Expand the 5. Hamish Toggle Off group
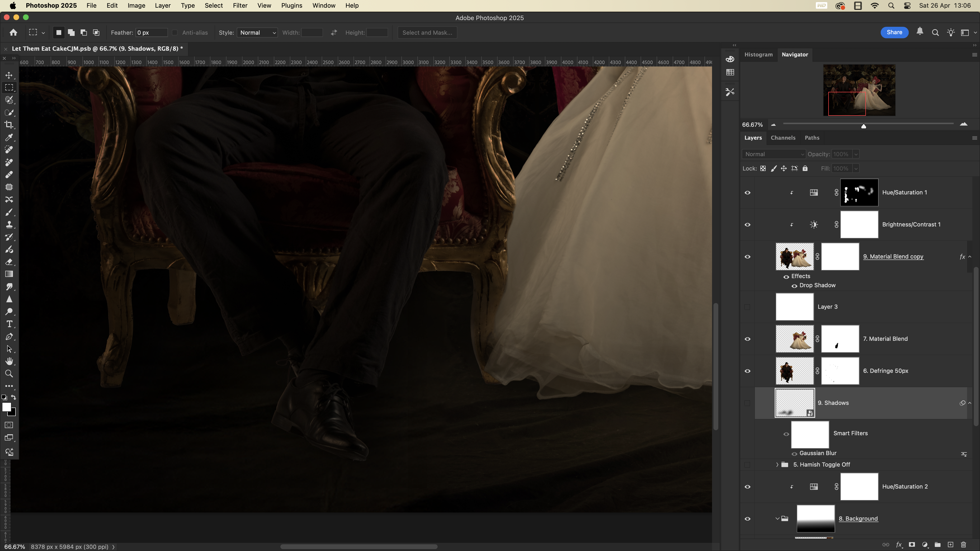 777,465
